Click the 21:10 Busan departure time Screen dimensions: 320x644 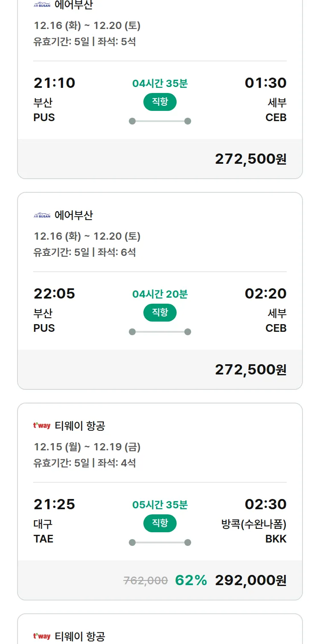tap(54, 83)
